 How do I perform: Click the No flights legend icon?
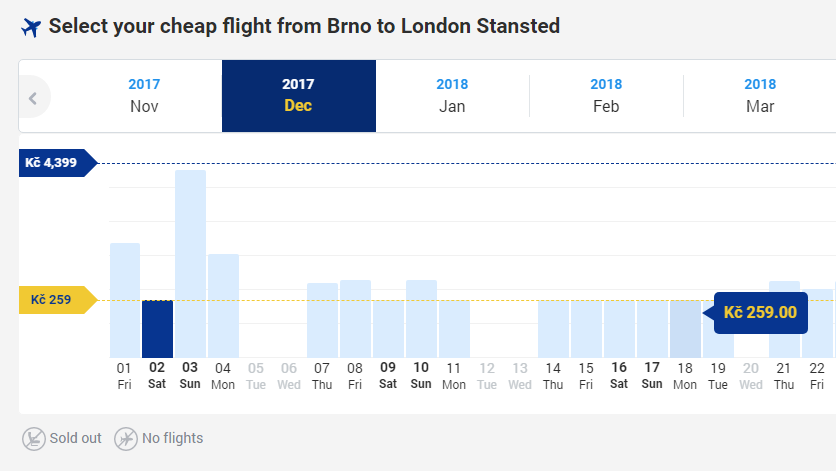[126, 438]
